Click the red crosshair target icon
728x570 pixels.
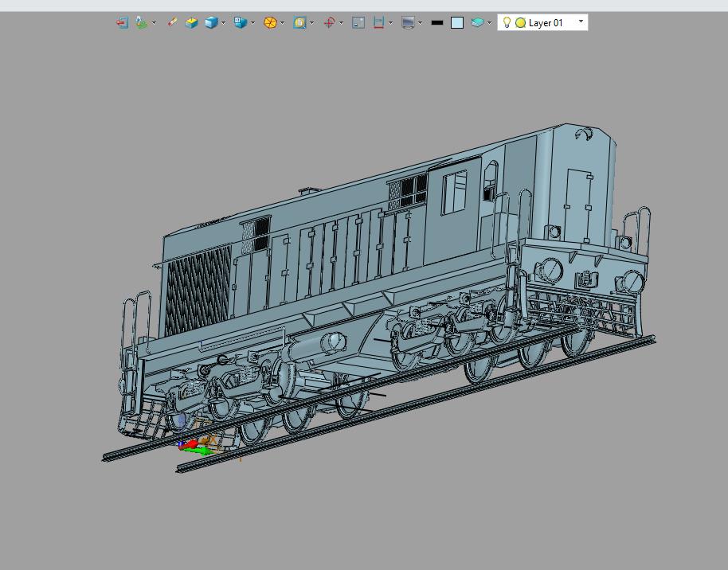329,22
